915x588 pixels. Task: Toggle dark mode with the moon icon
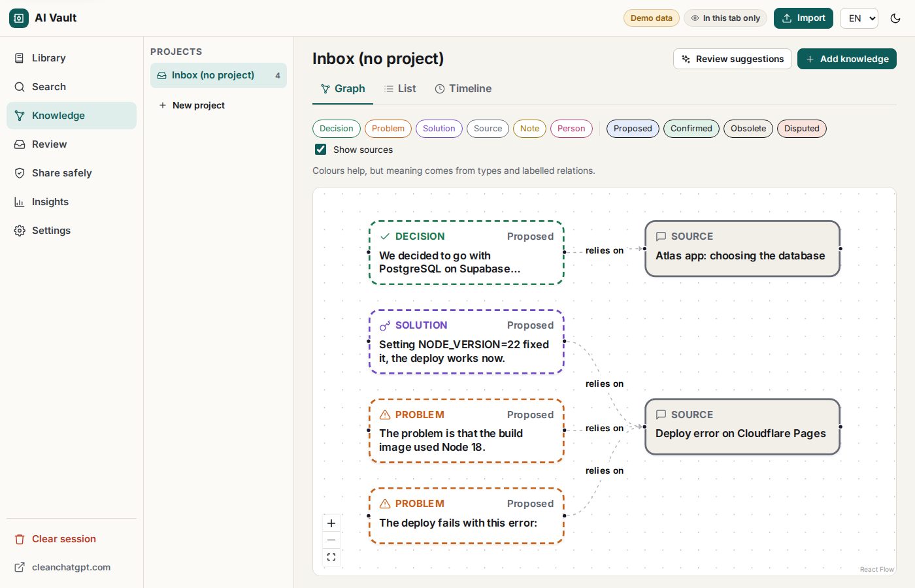[x=895, y=18]
